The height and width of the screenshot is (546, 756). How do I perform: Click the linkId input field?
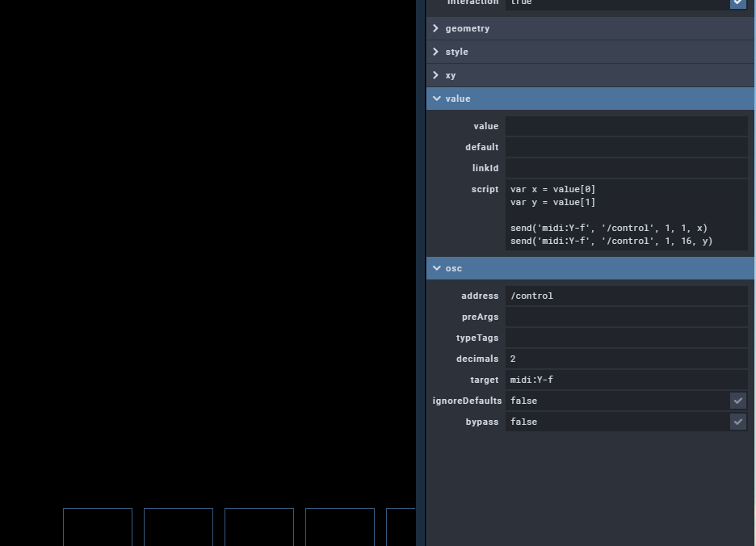626,168
